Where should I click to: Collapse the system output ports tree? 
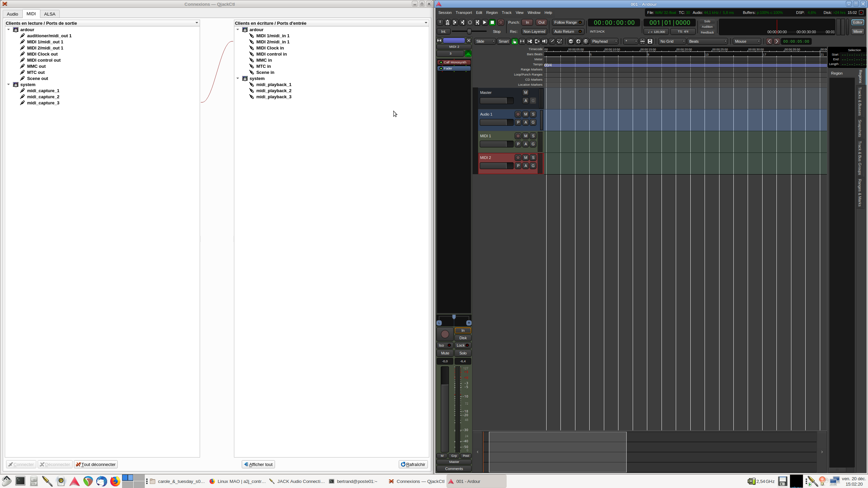pyautogui.click(x=8, y=84)
